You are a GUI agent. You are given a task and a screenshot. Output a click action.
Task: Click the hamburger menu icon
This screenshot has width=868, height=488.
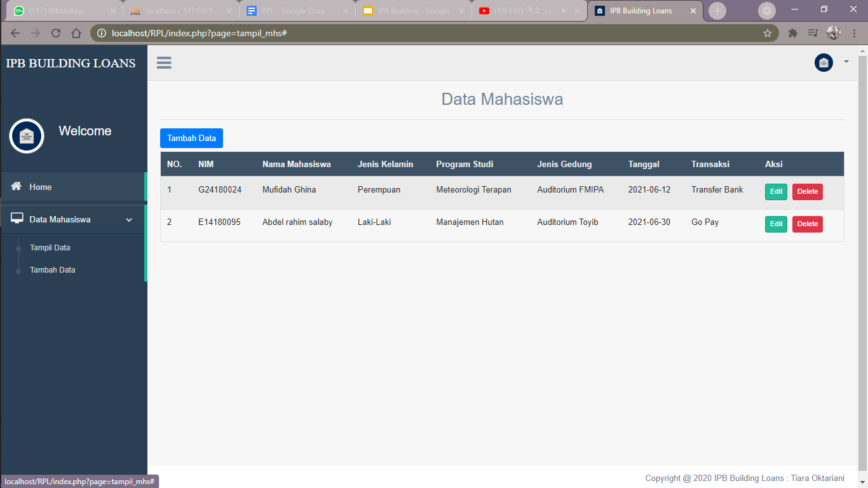[164, 62]
